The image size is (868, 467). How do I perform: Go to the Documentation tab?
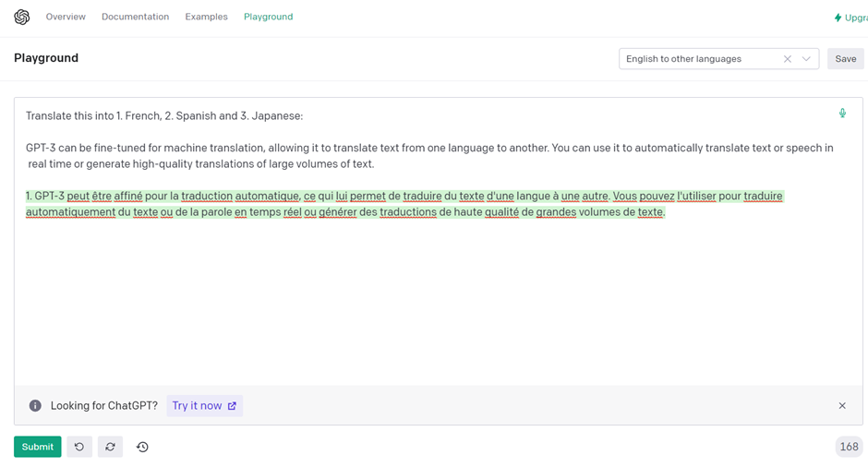click(x=135, y=17)
